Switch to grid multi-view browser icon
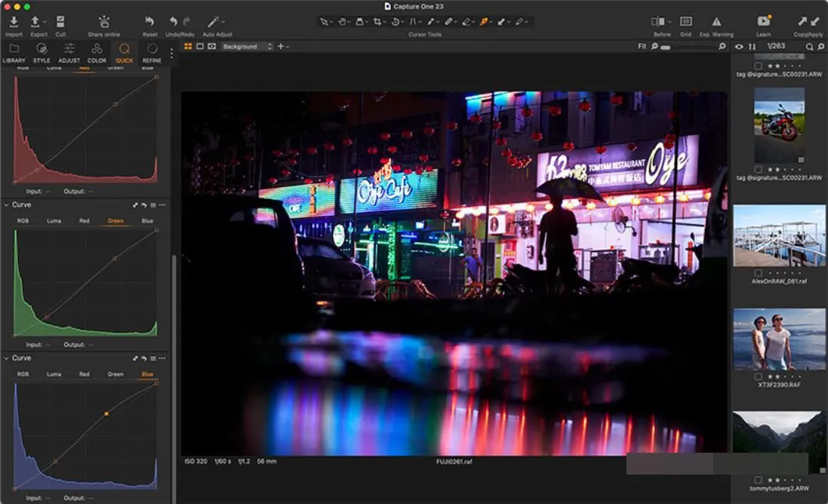The image size is (828, 504). coord(187,47)
